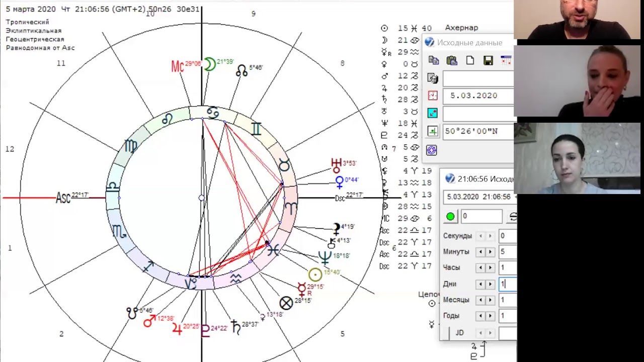This screenshot has width=644, height=362.
Task: Create new blank data with page icon
Action: tap(470, 60)
